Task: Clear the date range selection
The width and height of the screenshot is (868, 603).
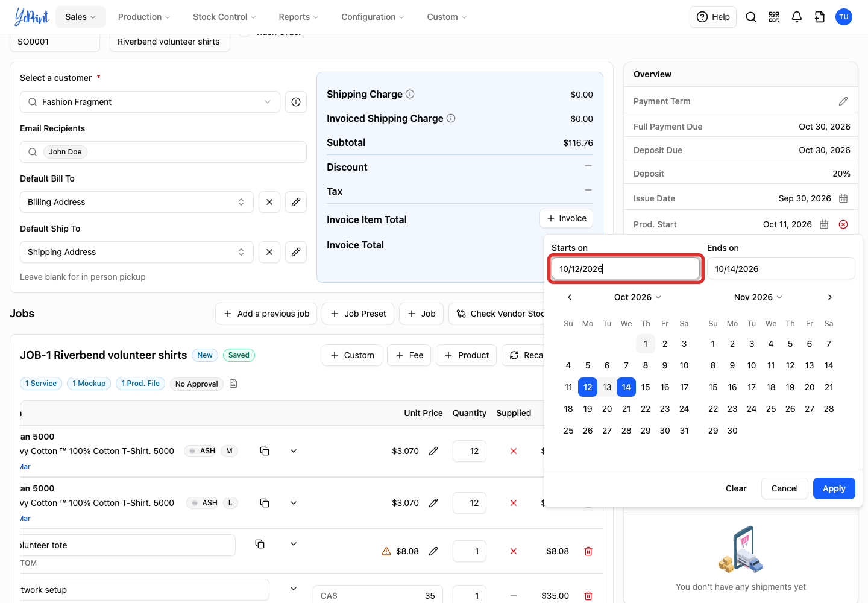Action: coord(736,488)
